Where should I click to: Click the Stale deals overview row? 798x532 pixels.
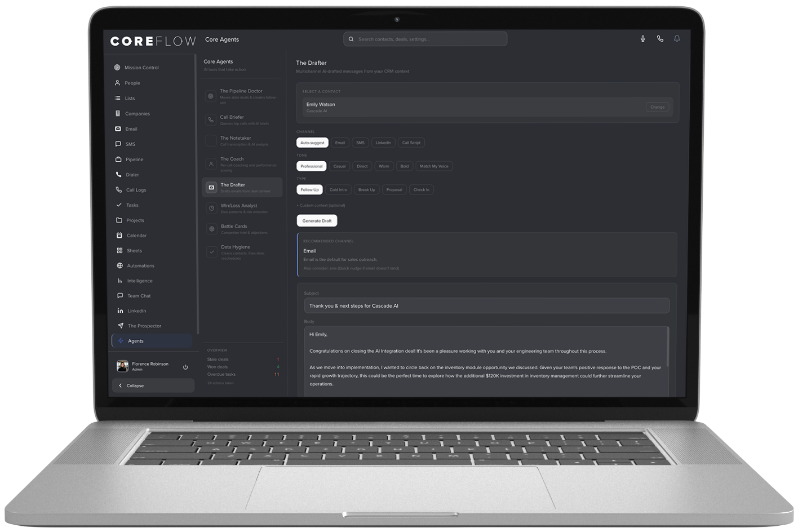tap(243, 359)
